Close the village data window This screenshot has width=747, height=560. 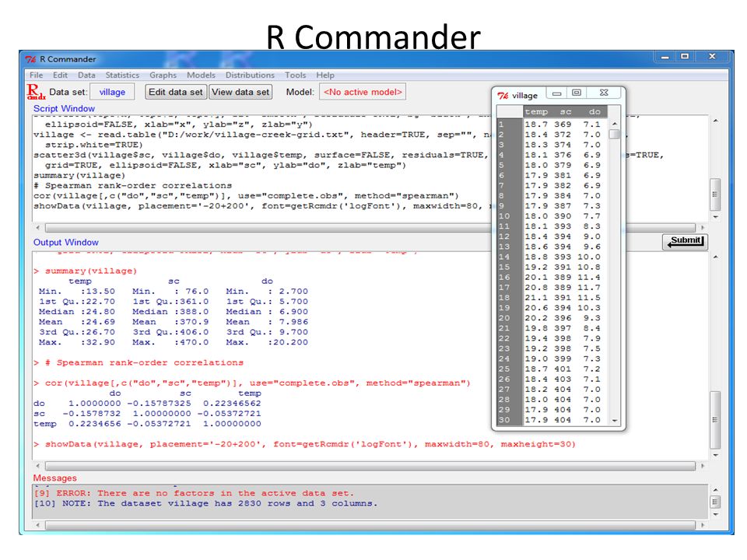pos(604,93)
